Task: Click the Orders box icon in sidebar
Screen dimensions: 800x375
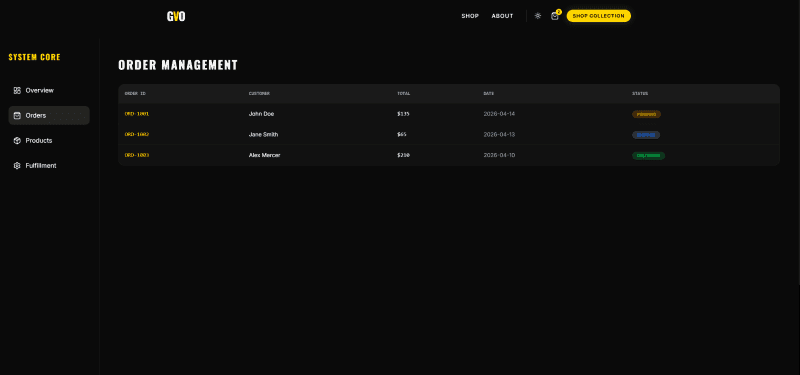Action: pos(17,115)
